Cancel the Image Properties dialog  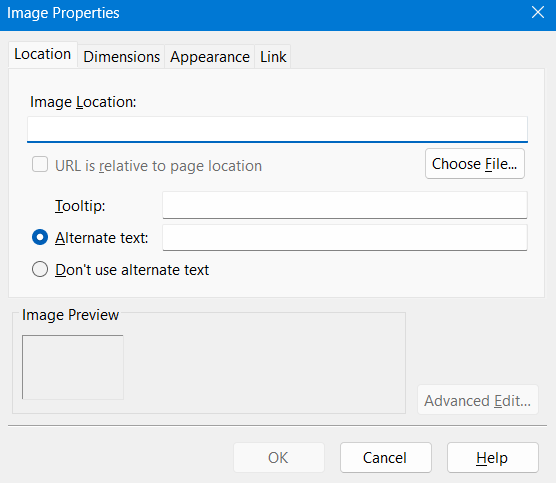click(x=385, y=457)
